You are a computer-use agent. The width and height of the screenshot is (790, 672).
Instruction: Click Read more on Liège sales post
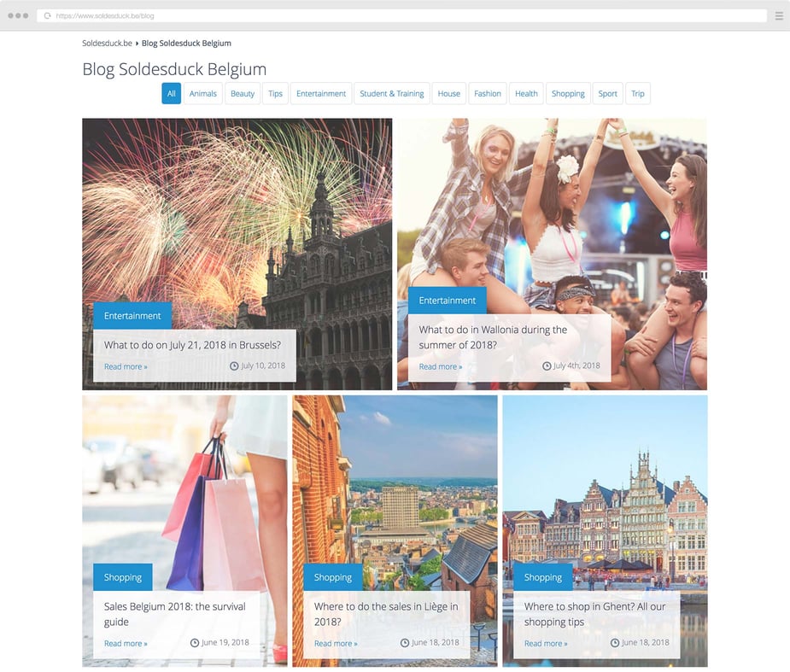(336, 644)
